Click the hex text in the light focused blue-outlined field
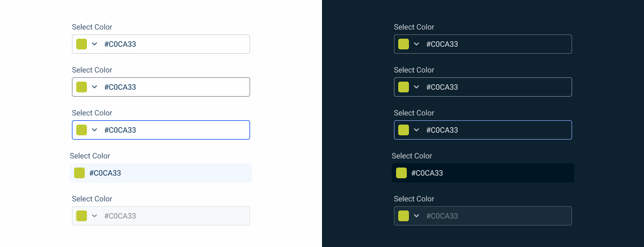The height and width of the screenshot is (247, 644). pos(120,130)
